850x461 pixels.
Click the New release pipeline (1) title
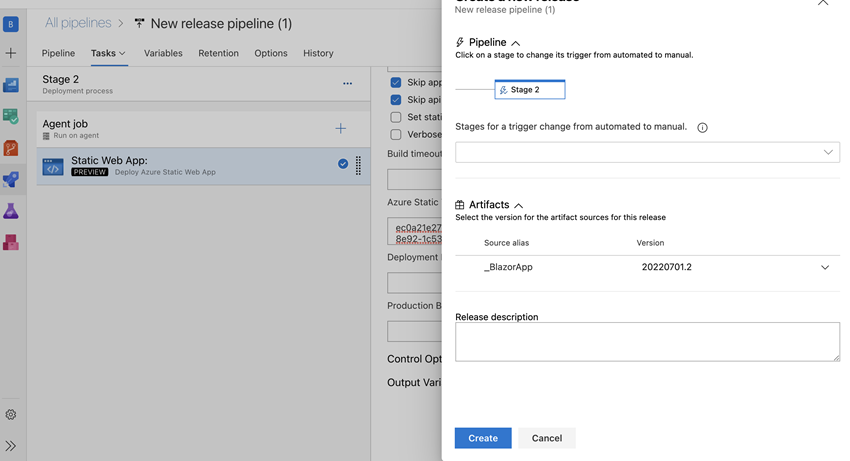(x=221, y=23)
